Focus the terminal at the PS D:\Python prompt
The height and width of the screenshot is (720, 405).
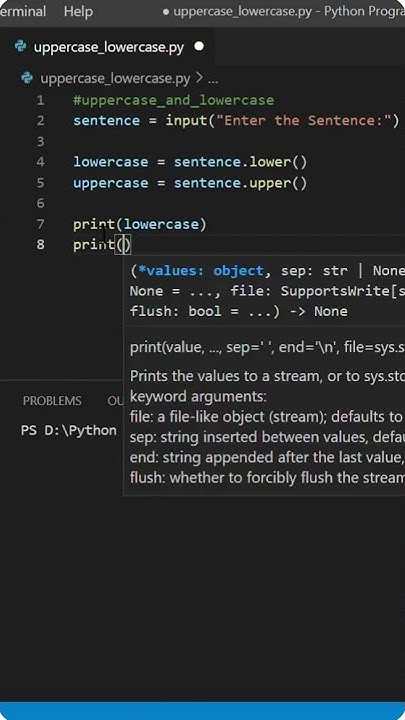point(69,431)
